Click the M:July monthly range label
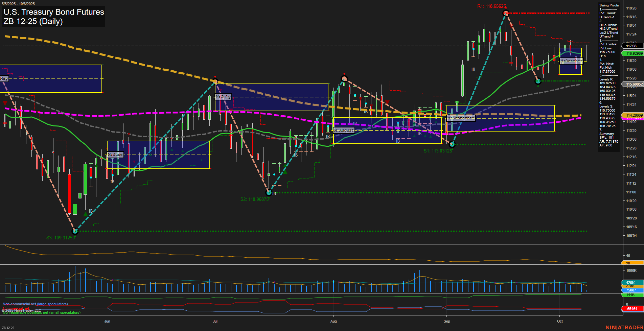The image size is (644, 331). click(x=223, y=97)
